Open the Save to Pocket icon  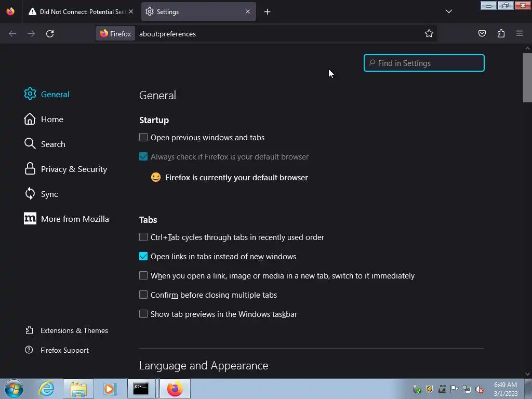pyautogui.click(x=482, y=33)
